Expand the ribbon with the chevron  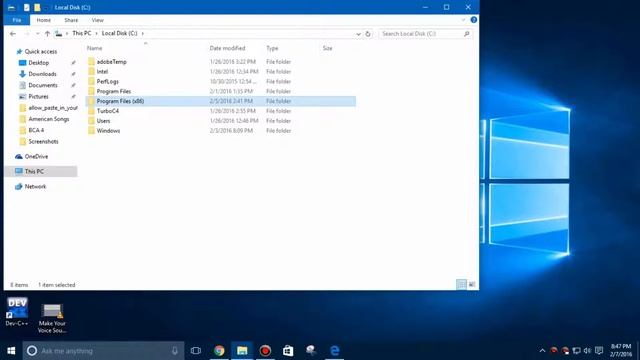pos(463,20)
